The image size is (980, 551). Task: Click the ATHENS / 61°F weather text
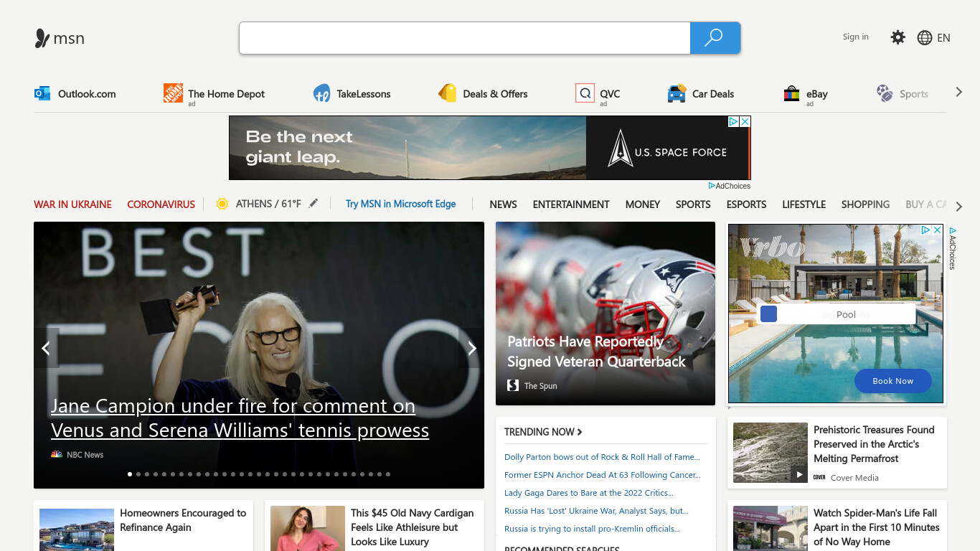tap(268, 204)
